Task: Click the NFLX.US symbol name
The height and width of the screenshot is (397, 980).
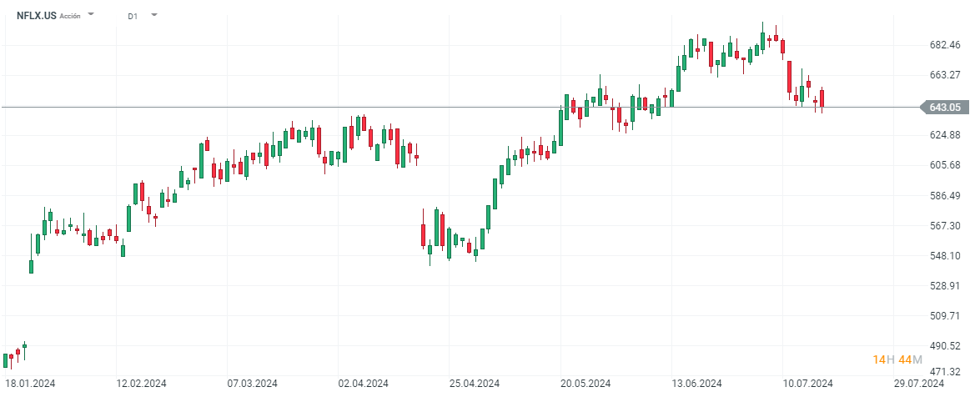Action: [37, 15]
